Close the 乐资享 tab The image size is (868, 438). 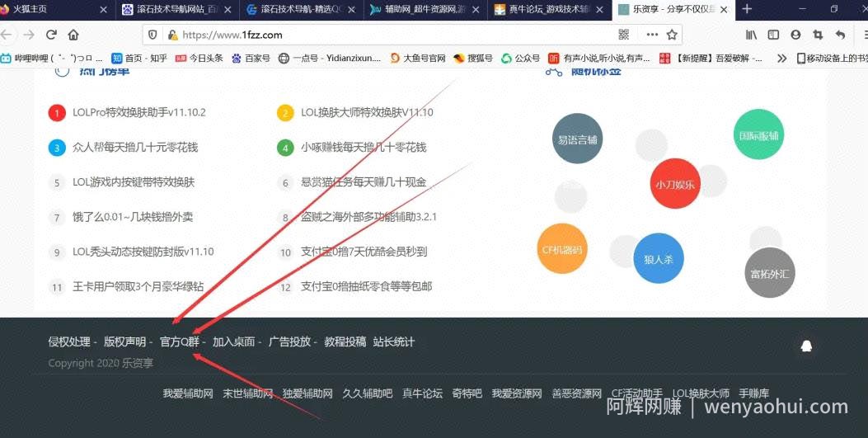pos(724,9)
